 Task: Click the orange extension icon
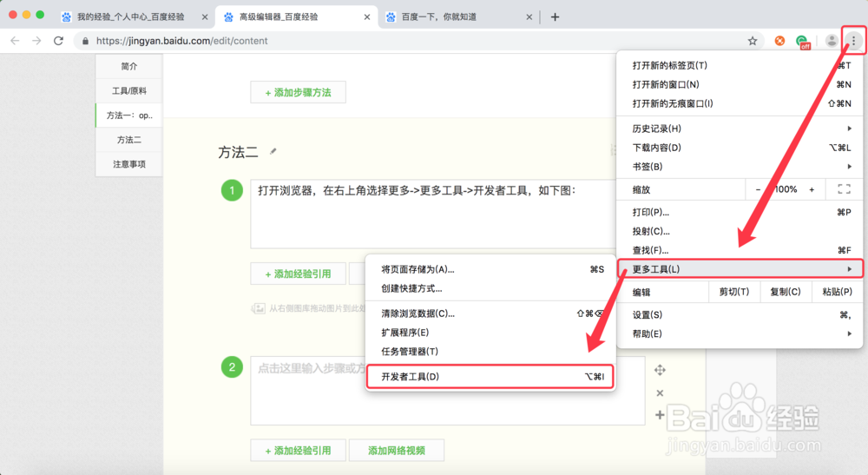779,41
